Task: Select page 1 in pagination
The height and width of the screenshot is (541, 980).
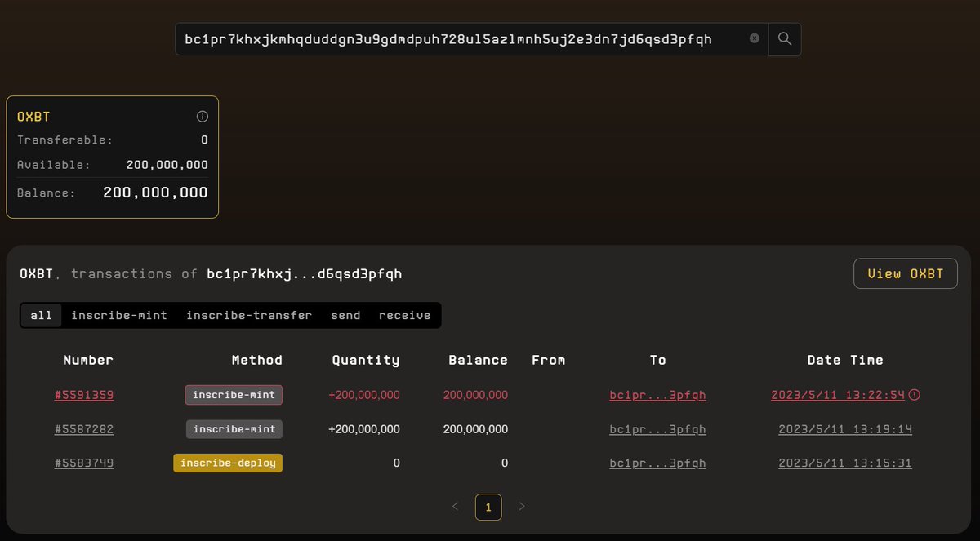Action: tap(488, 507)
